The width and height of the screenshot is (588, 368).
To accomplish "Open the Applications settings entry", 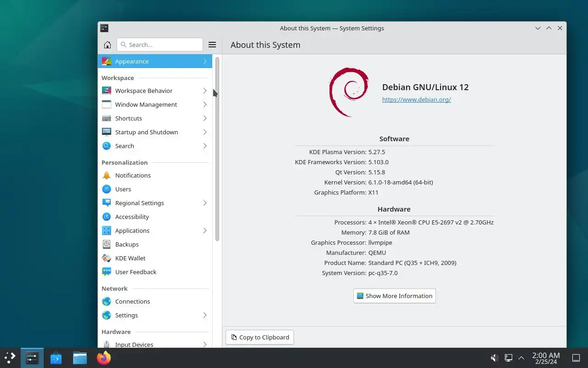I will click(x=155, y=230).
